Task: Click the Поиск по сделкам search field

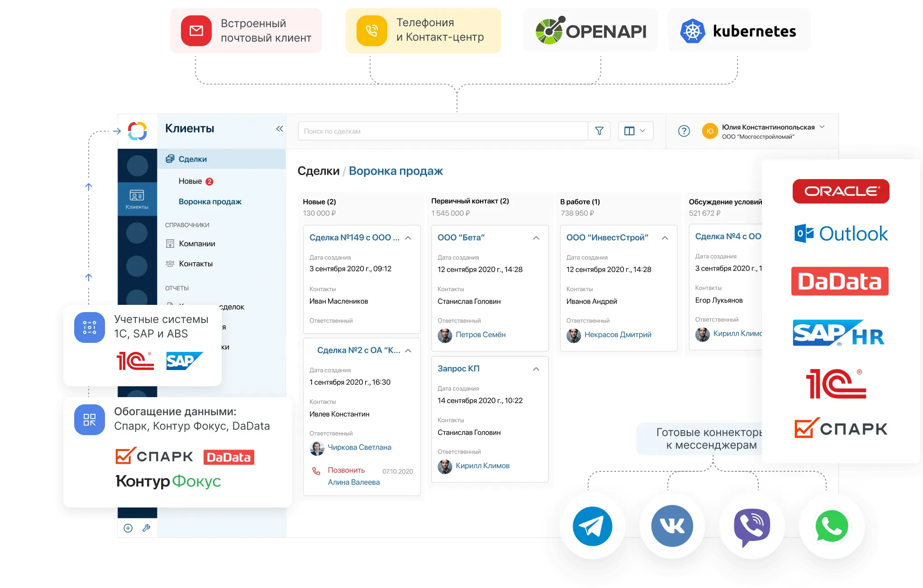Action: [442, 131]
